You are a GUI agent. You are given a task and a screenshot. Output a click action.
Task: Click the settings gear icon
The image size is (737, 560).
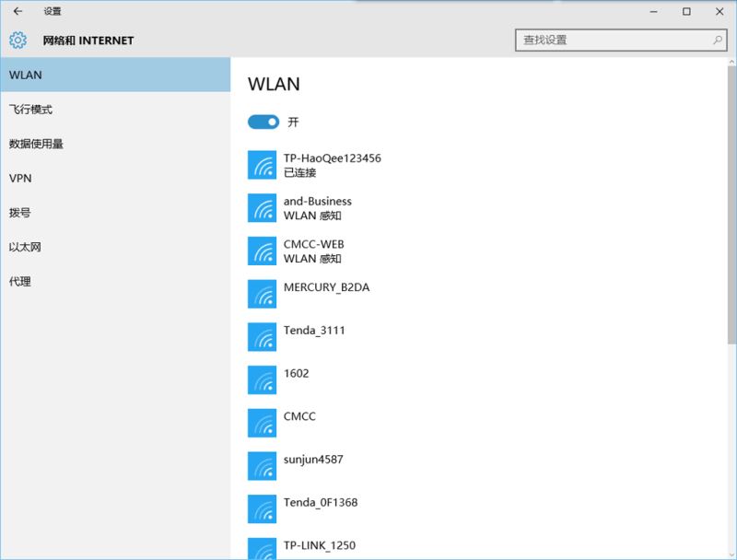pos(18,41)
